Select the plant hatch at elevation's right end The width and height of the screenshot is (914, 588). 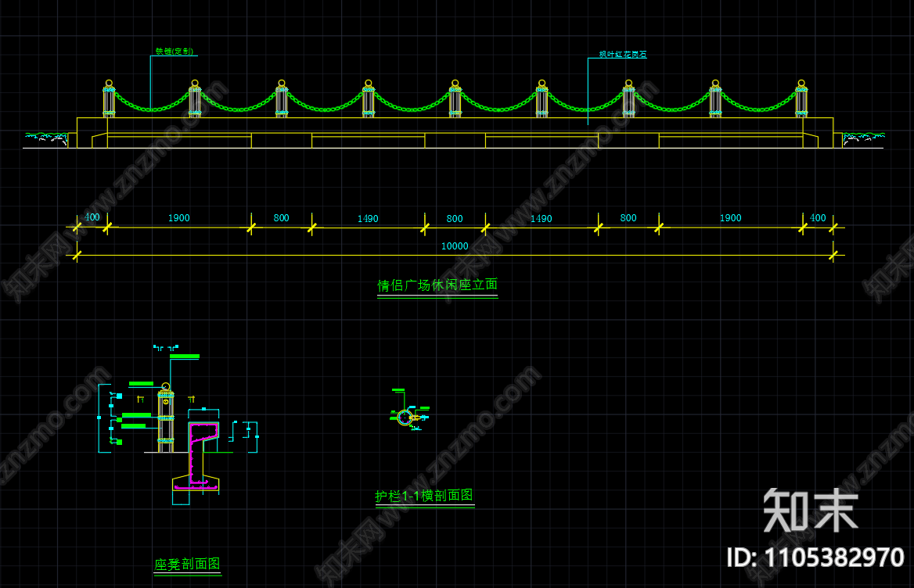[x=863, y=138]
